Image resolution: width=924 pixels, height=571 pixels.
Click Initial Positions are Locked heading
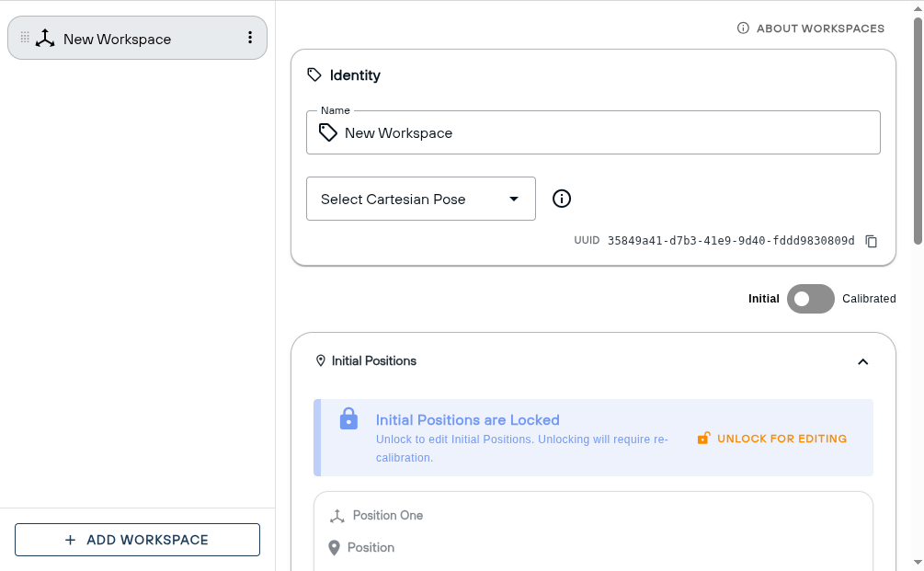point(467,420)
